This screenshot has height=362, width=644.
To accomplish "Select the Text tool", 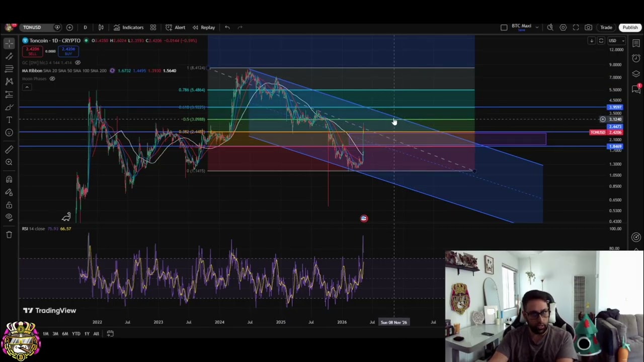I will 9,120.
